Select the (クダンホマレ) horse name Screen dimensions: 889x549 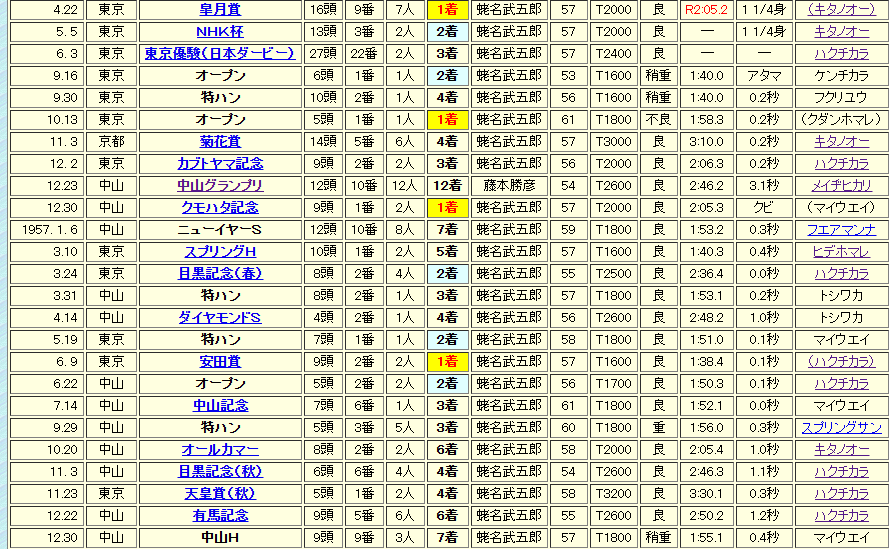click(841, 120)
